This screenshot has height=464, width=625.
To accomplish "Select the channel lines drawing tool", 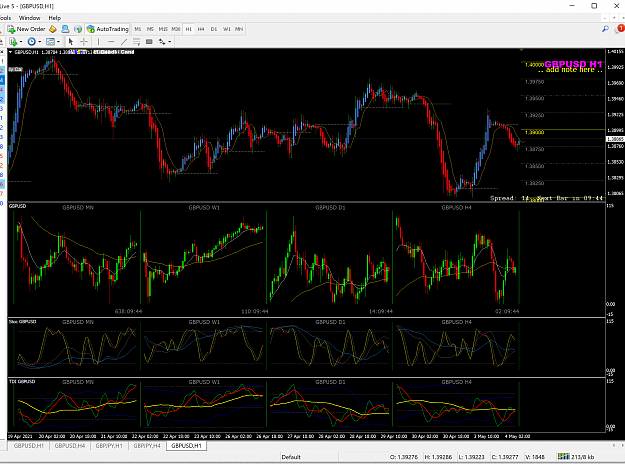I will (136, 41).
